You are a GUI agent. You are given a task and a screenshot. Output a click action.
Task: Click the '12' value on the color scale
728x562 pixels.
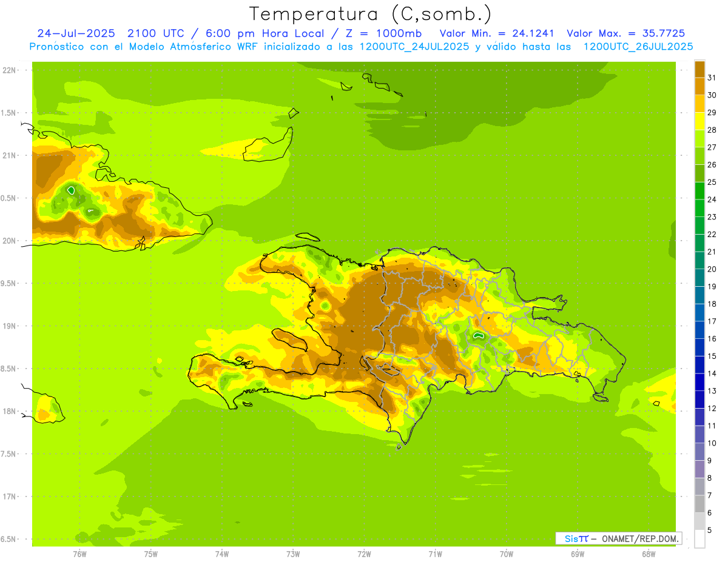point(712,408)
